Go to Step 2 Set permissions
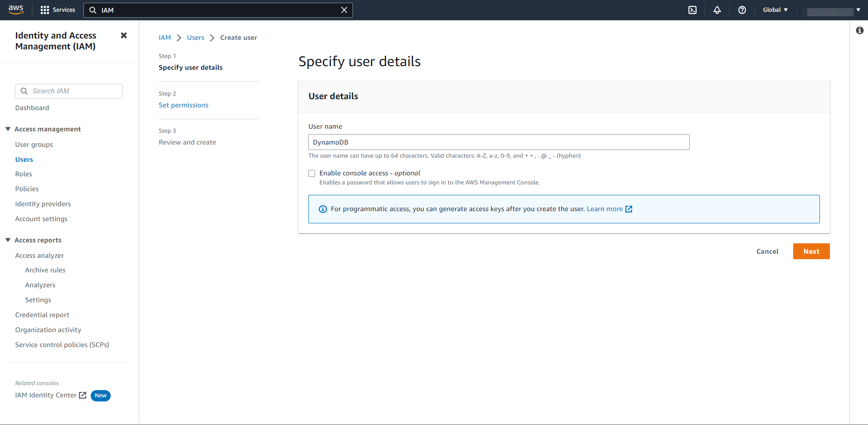Image resolution: width=868 pixels, height=425 pixels. (184, 105)
